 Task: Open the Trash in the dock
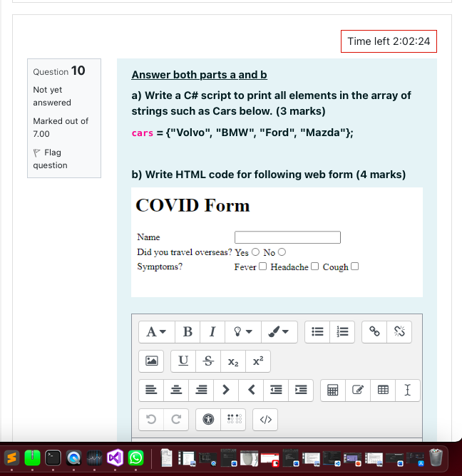(x=436, y=457)
